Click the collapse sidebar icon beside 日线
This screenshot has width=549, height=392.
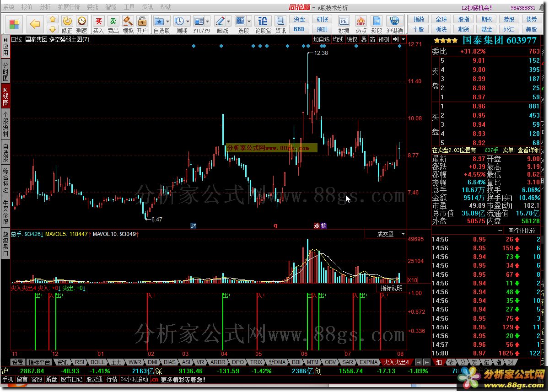tap(5, 39)
